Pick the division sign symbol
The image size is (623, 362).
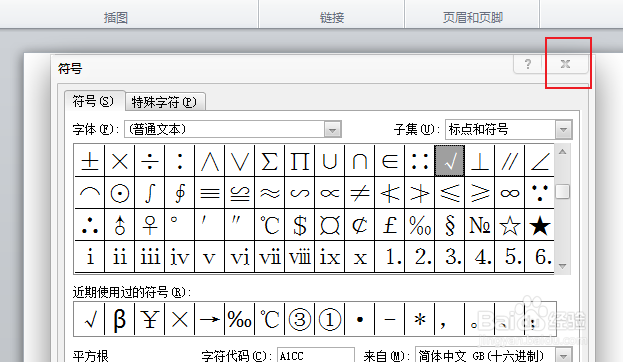(150, 161)
